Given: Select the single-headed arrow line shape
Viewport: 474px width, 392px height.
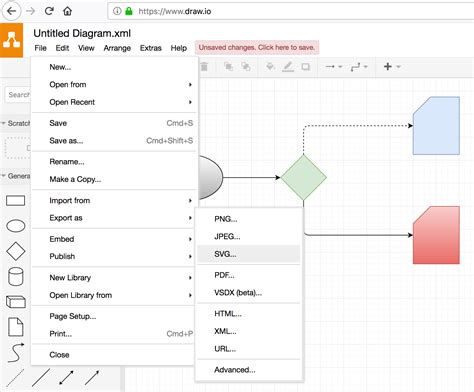Looking at the screenshot, I should click(92, 378).
